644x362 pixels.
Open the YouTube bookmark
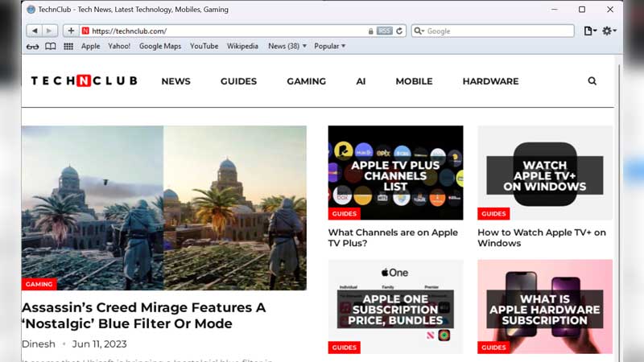tap(204, 46)
